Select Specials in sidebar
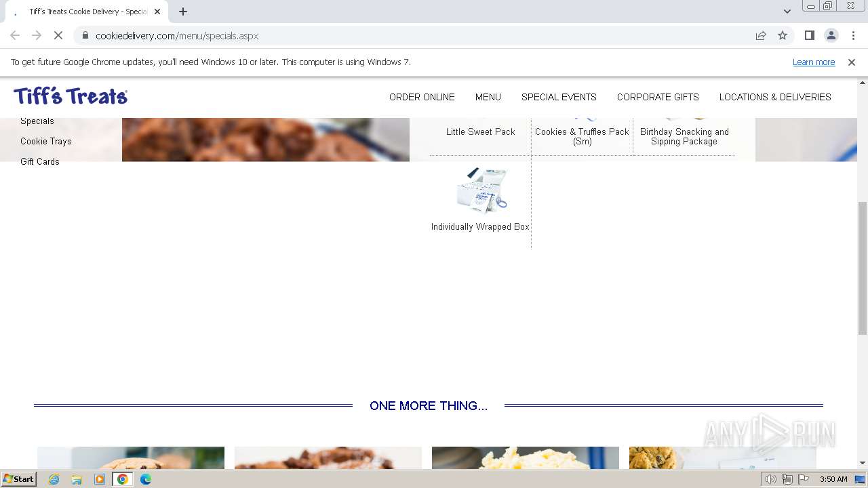 37,121
